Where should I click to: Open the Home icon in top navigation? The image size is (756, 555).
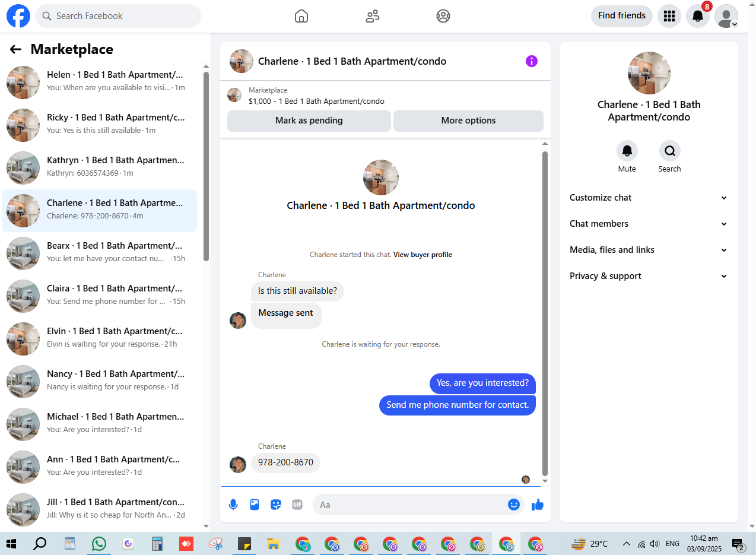[301, 16]
